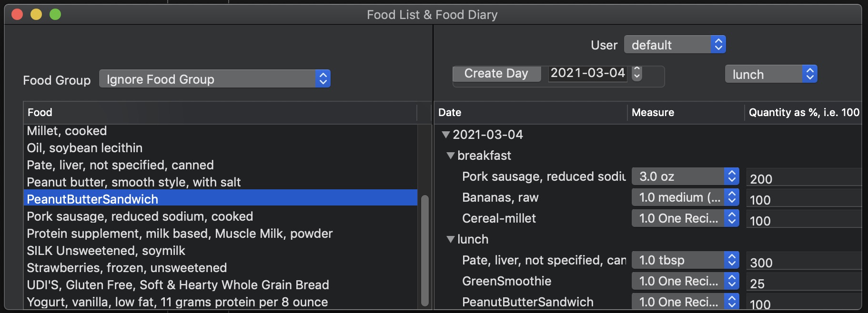868x313 pixels.
Task: Click the Food column header
Action: pyautogui.click(x=219, y=112)
